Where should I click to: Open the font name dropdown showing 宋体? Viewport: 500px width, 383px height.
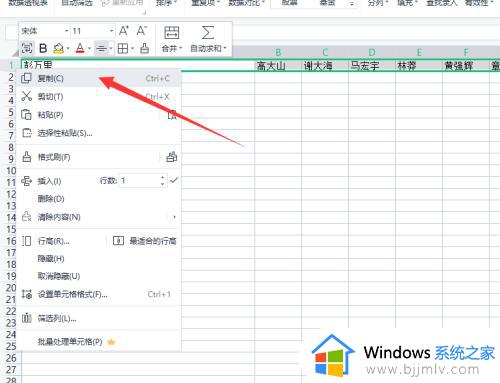click(x=45, y=31)
